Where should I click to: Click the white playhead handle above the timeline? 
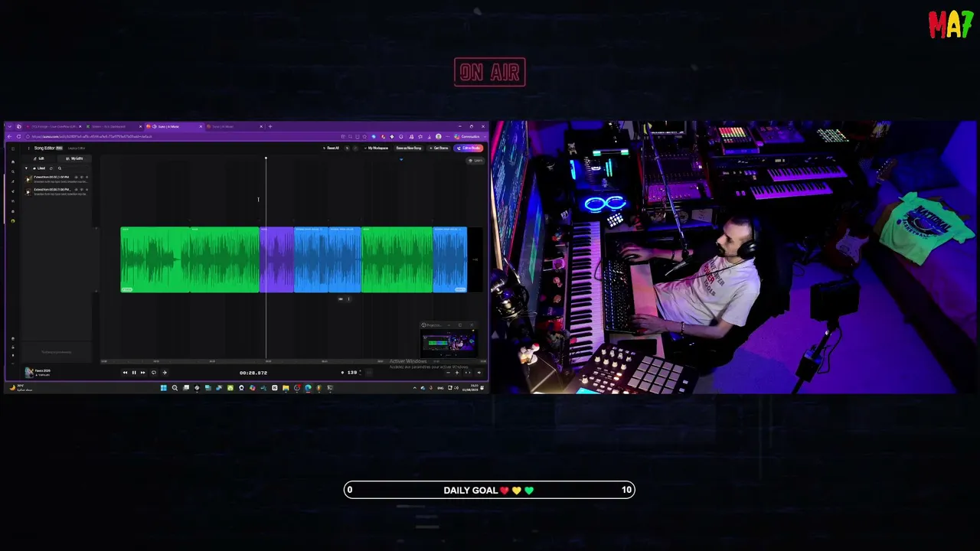tap(266, 158)
